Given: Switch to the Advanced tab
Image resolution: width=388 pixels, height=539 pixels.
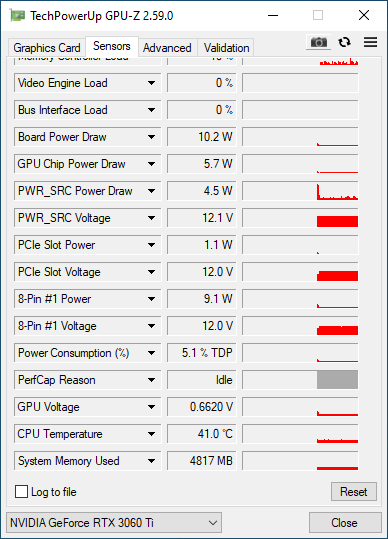Looking at the screenshot, I should tap(167, 47).
